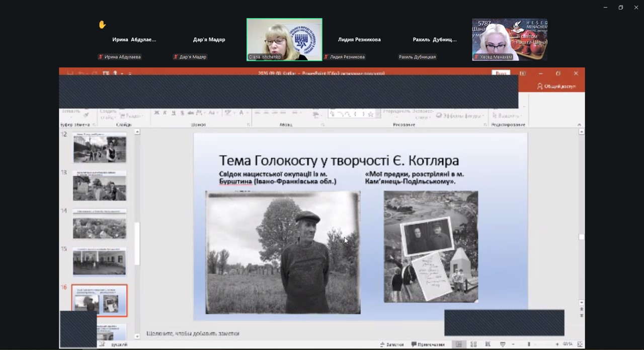
Task: Switch to Reading view icon
Action: click(x=488, y=344)
